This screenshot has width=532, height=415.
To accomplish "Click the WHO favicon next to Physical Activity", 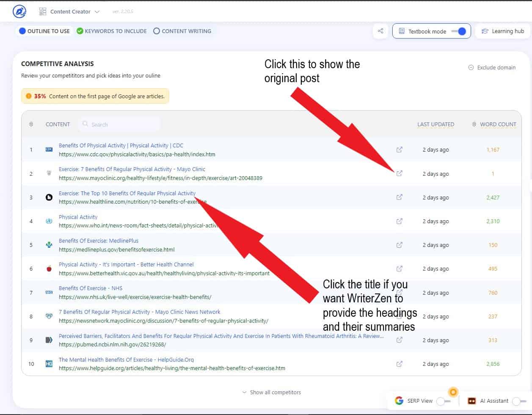I will click(49, 221).
